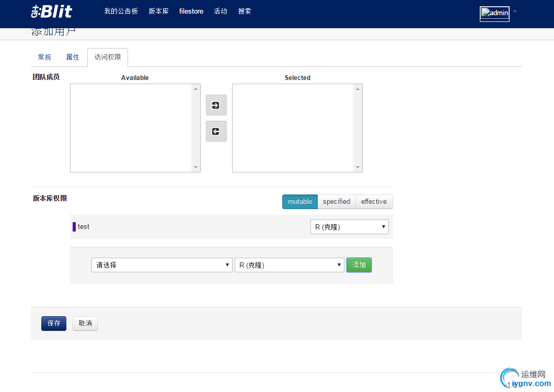554x392 pixels.
Task: Open 我的公告板 dashboard
Action: tap(121, 11)
